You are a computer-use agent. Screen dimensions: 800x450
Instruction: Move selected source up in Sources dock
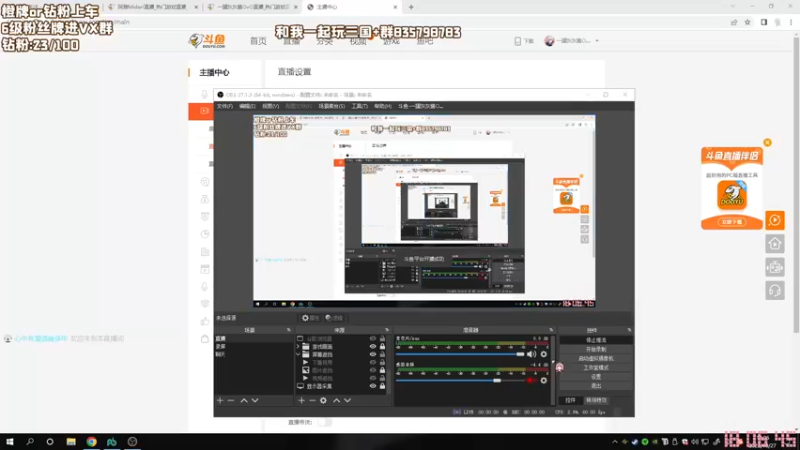[x=336, y=401]
